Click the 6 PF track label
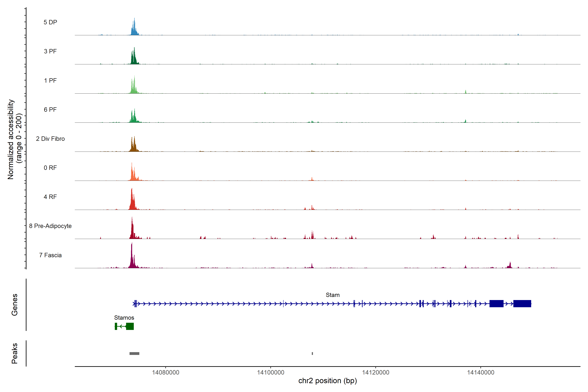 click(50, 109)
